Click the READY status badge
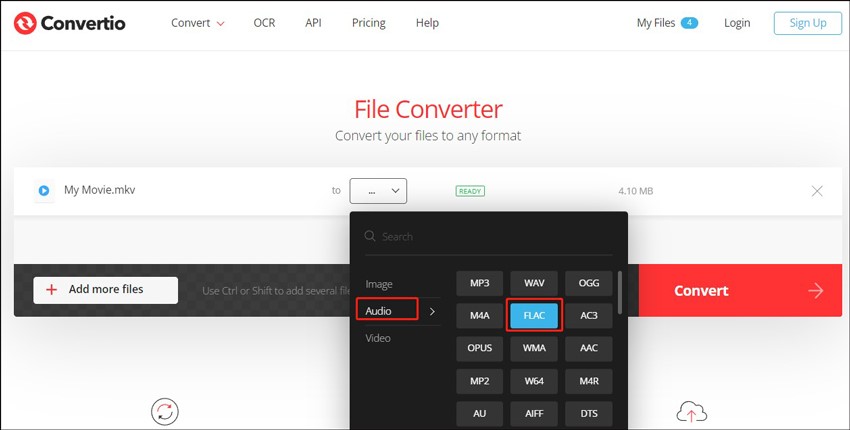Viewport: 850px width, 430px height. click(x=470, y=191)
